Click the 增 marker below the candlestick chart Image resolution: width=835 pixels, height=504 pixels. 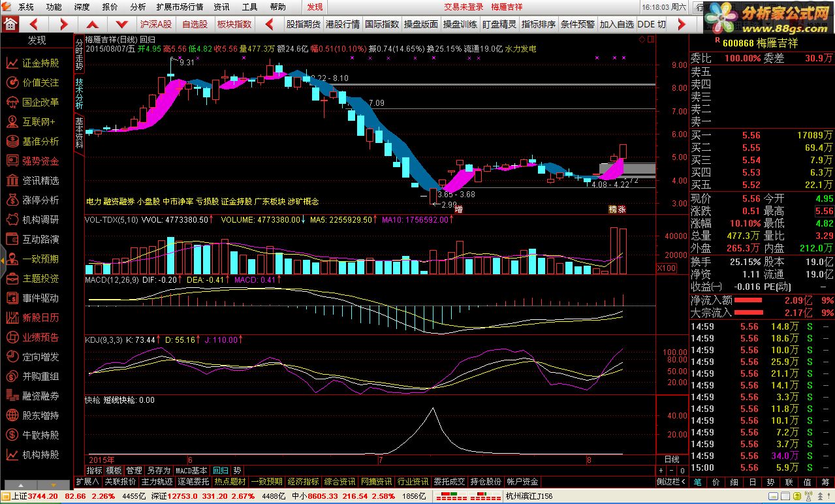(x=458, y=210)
